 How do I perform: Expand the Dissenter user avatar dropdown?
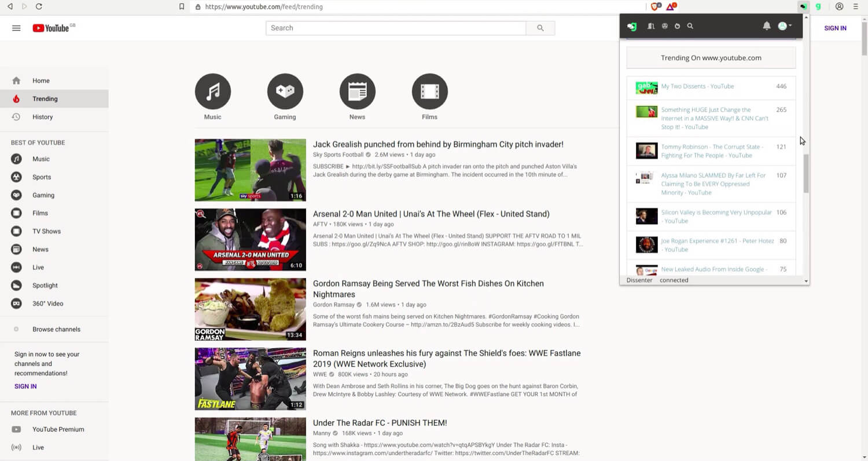[x=785, y=26]
